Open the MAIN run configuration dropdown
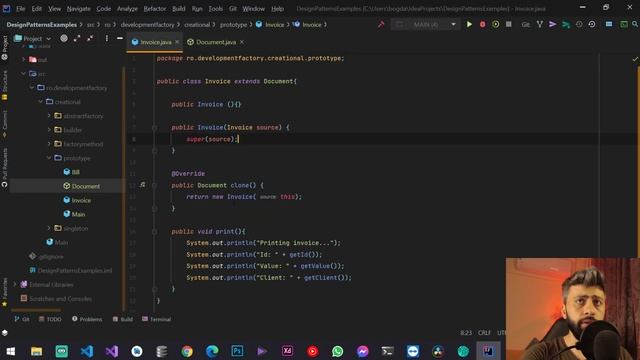 [x=425, y=24]
